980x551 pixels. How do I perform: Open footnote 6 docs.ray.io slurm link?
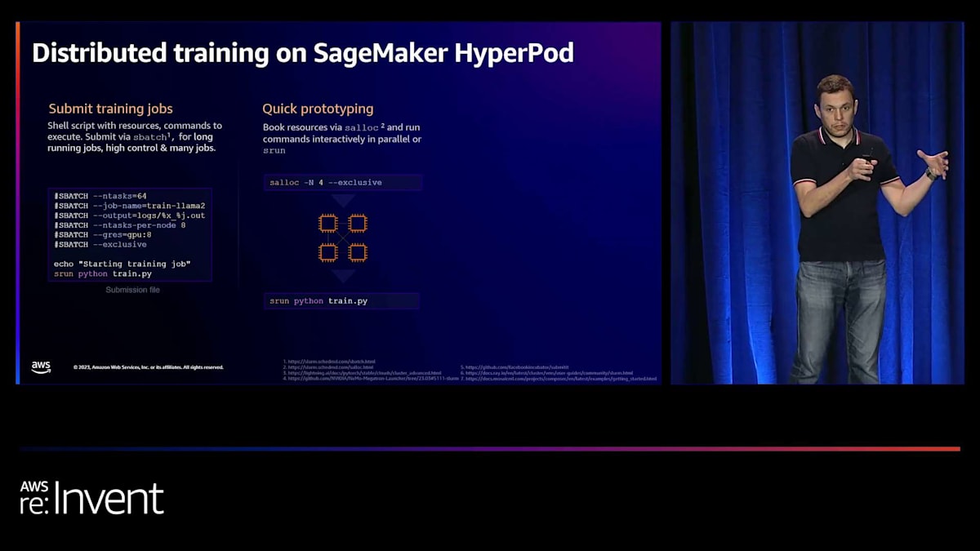tap(546, 373)
